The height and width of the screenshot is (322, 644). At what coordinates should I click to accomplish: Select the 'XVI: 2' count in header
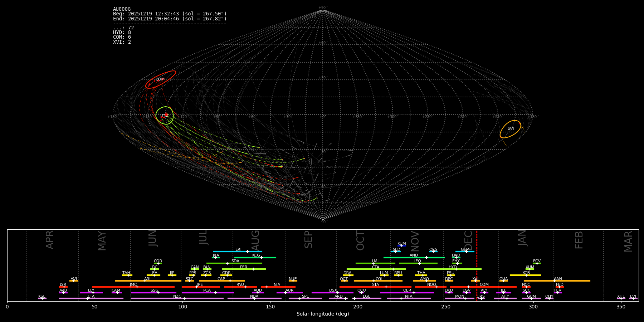coord(122,42)
